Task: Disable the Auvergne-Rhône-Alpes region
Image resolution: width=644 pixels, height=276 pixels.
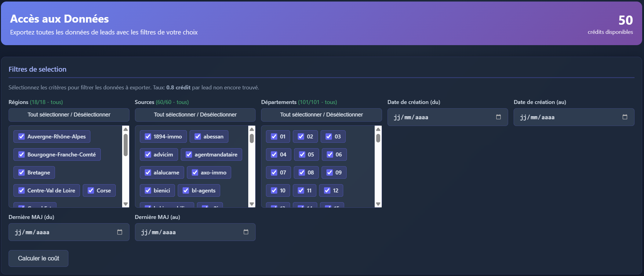Action: (21, 136)
